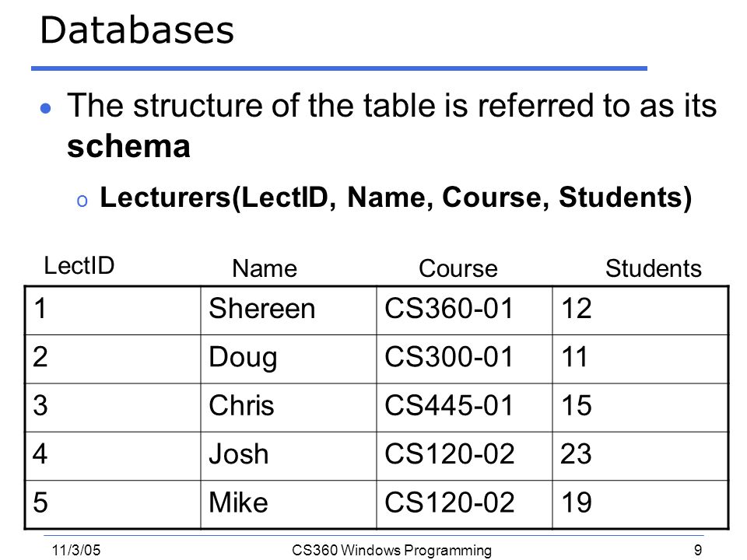Image resolution: width=747 pixels, height=560 pixels.
Task: Click the students cell showing 23
Action: (x=640, y=457)
